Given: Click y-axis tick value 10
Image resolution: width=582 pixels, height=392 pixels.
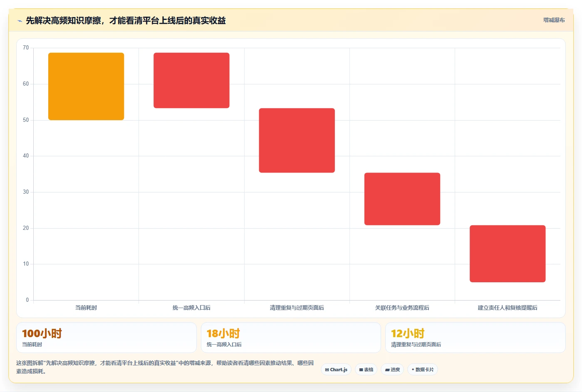Looking at the screenshot, I should [26, 264].
